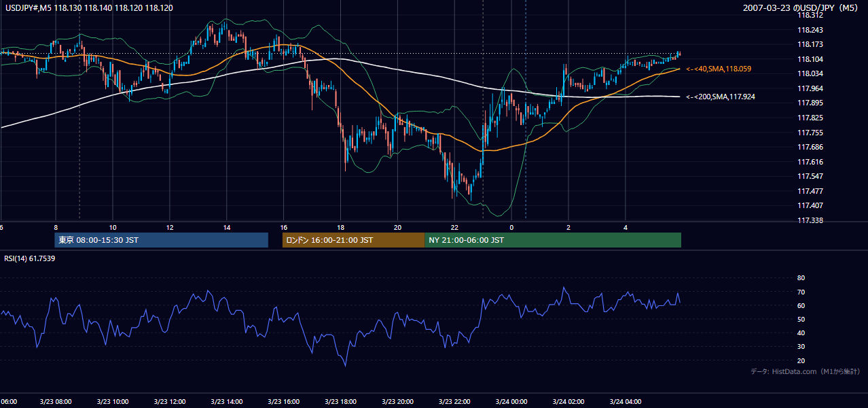Click hour tick 18 under price chart

pos(341,228)
